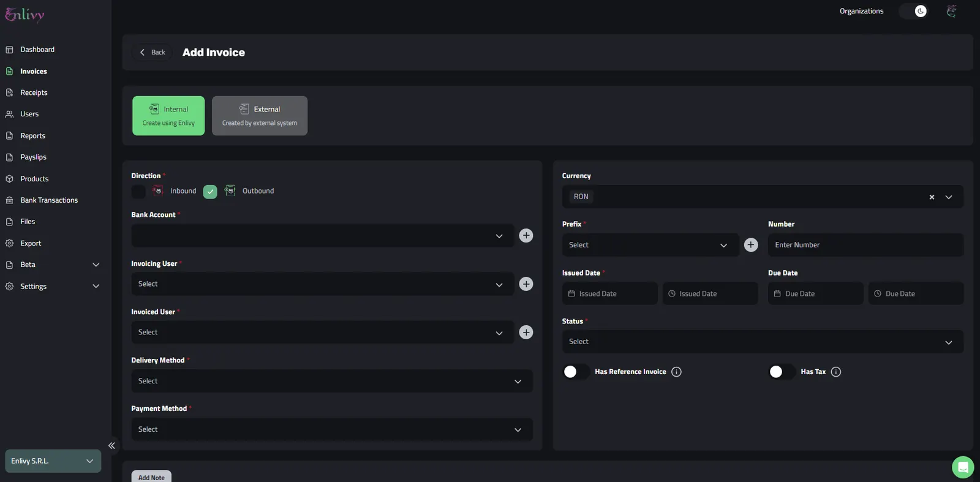Open the Dashboard link
The width and height of the screenshot is (980, 482).
(37, 50)
